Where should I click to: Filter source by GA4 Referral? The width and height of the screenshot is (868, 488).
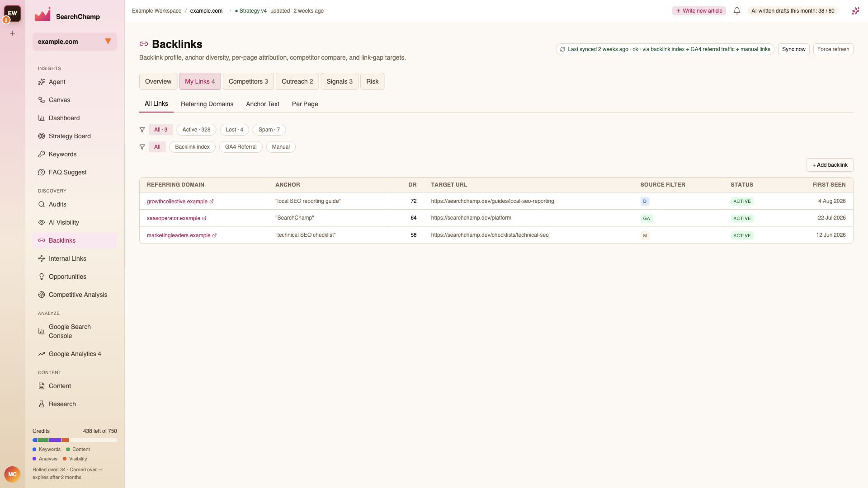(x=241, y=147)
